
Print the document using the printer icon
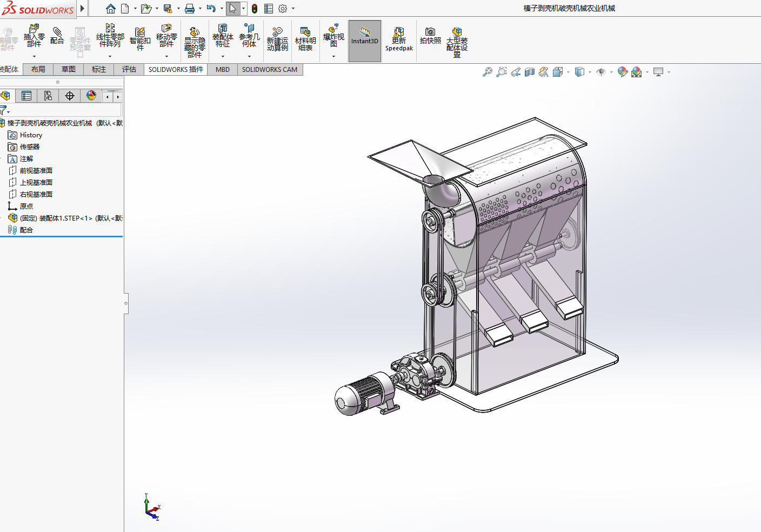point(190,9)
